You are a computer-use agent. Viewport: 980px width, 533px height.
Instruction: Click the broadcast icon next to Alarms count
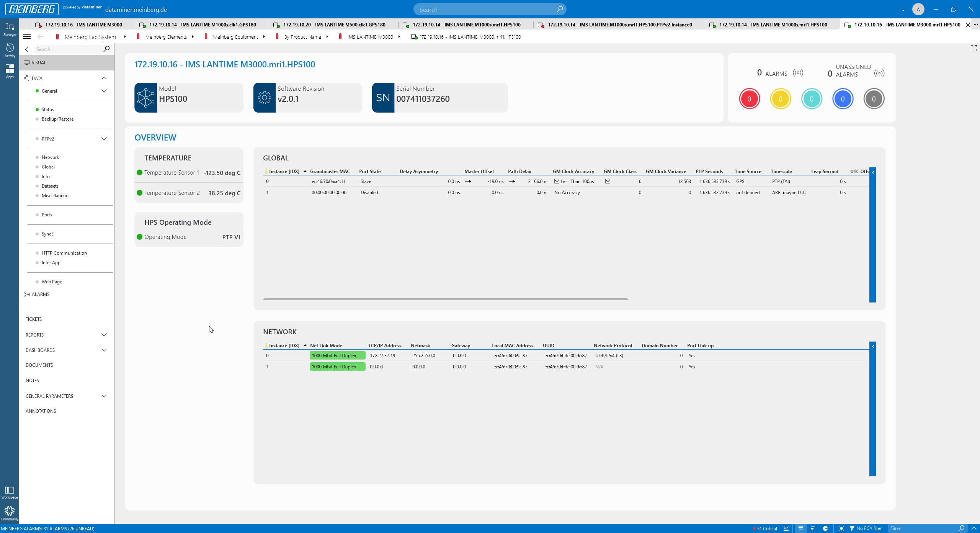tap(798, 73)
